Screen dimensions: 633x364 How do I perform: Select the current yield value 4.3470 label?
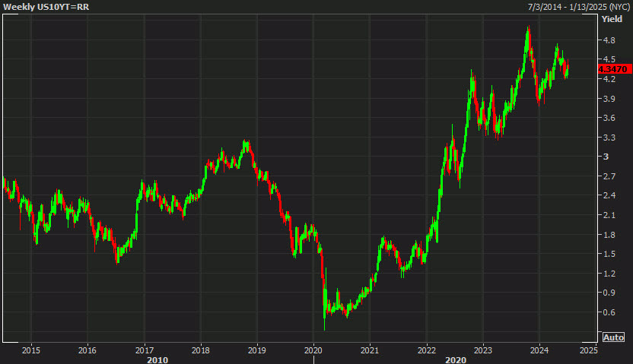[x=614, y=69]
